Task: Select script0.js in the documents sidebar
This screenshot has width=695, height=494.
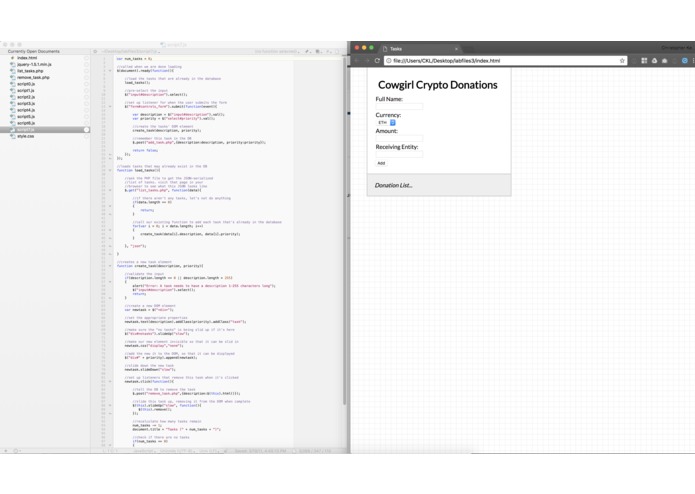Action: [x=26, y=84]
